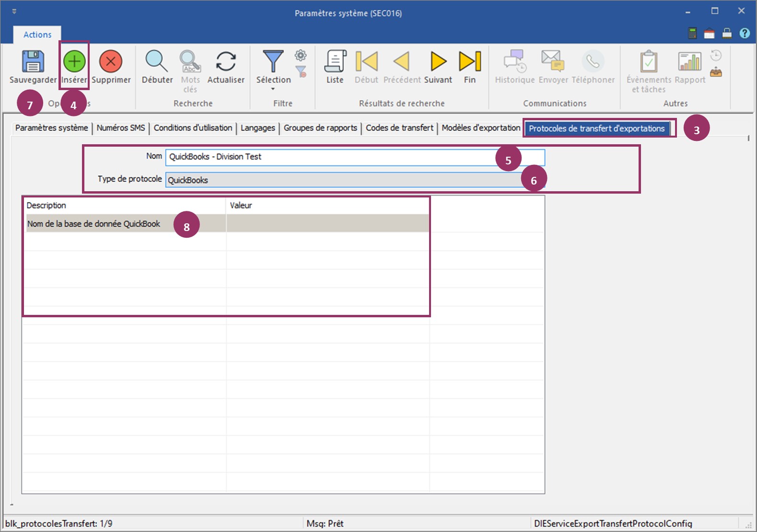Click the Envoyer mail icon
Viewport: 757px width, 532px height.
pos(553,60)
